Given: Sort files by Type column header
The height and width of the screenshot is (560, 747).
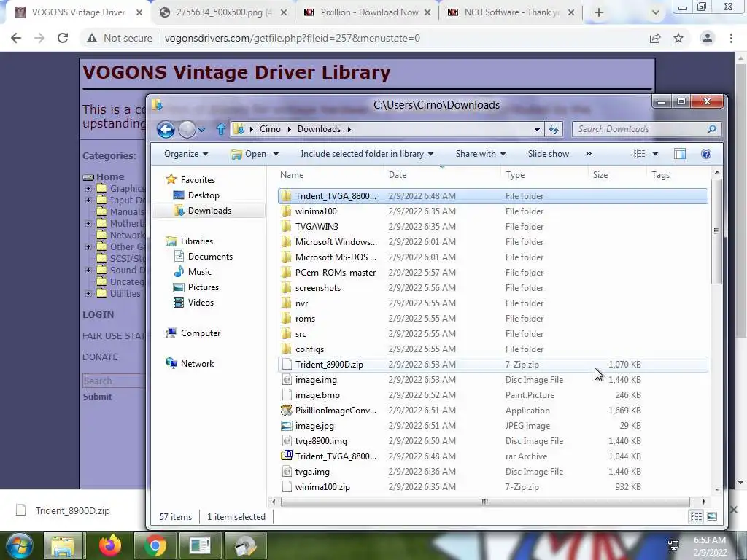Looking at the screenshot, I should pos(515,175).
